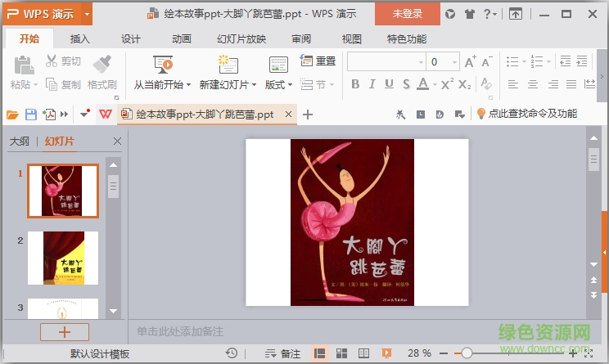Open the 特色功能 tab
The image size is (609, 364).
click(x=407, y=38)
